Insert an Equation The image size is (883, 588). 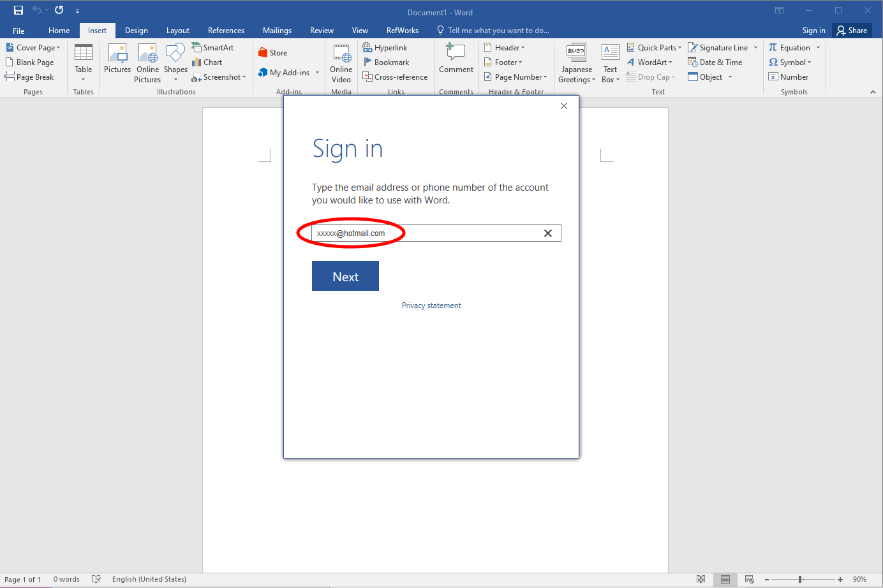click(x=789, y=48)
